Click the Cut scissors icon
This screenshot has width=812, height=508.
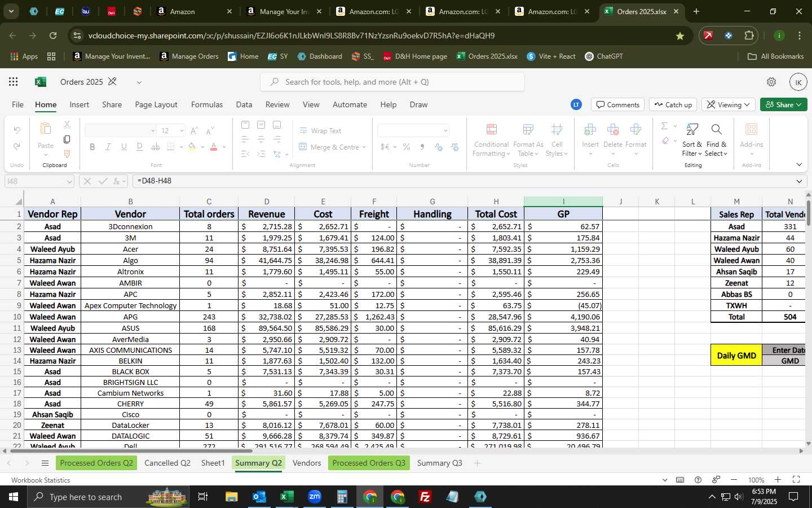[x=67, y=124]
